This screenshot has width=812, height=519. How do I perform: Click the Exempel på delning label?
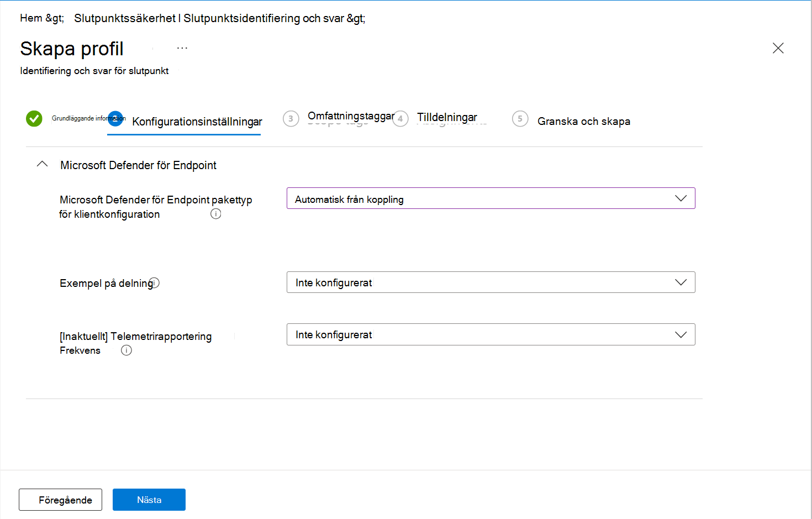pos(107,283)
